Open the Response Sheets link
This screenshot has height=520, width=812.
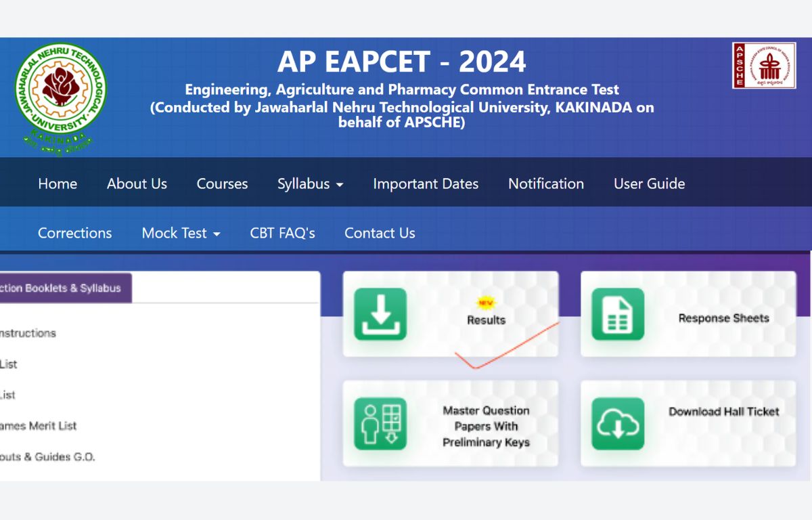point(724,318)
